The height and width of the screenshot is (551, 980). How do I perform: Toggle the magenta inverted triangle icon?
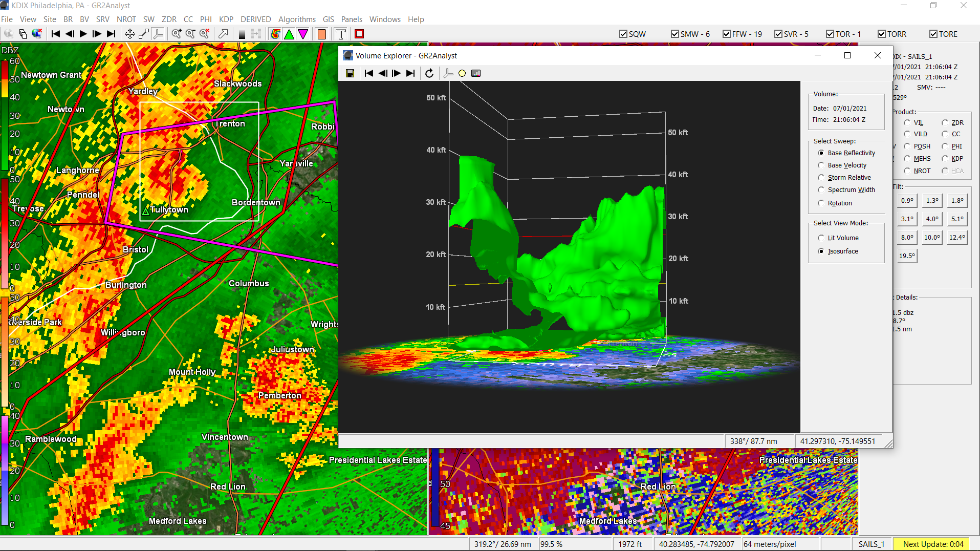(x=303, y=34)
